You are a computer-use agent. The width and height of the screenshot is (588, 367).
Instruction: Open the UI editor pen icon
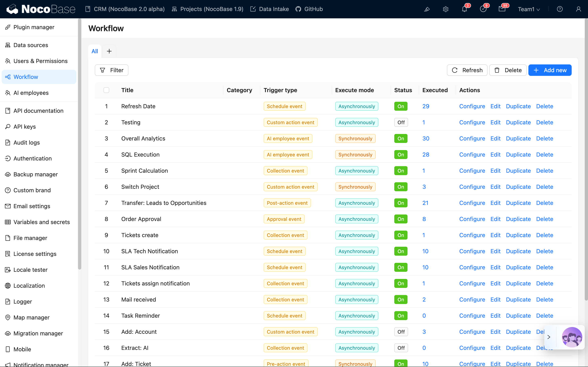[427, 9]
